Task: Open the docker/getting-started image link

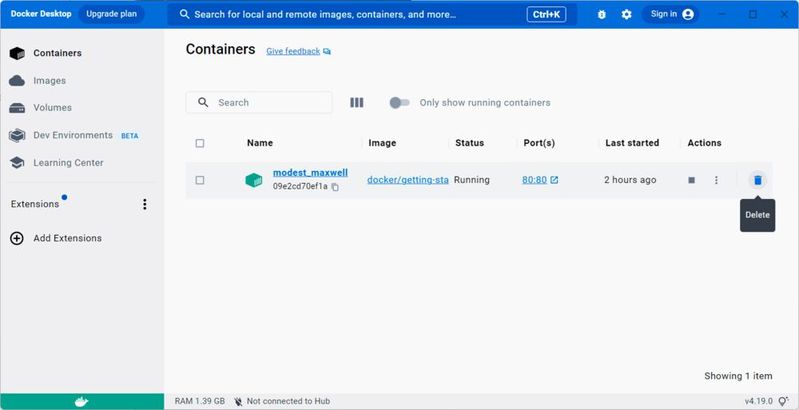Action: pyautogui.click(x=408, y=180)
